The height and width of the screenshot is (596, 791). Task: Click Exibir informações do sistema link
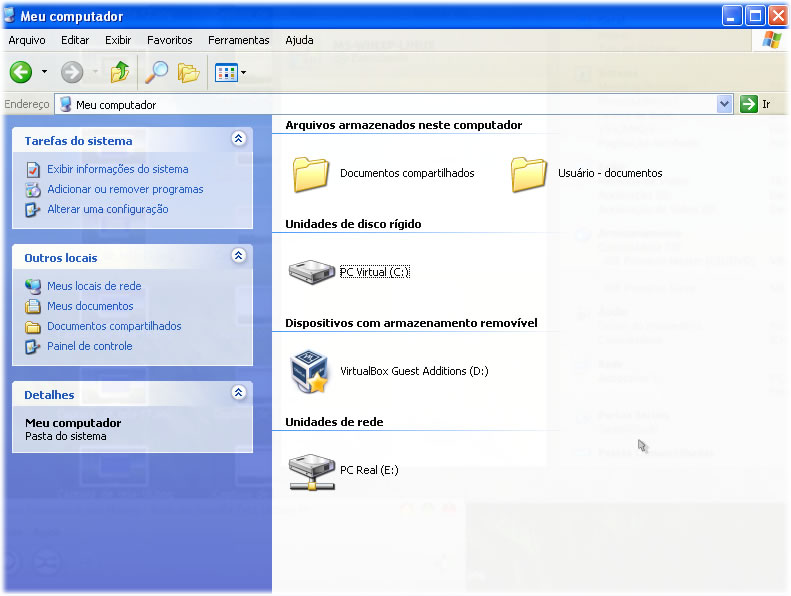pyautogui.click(x=118, y=169)
